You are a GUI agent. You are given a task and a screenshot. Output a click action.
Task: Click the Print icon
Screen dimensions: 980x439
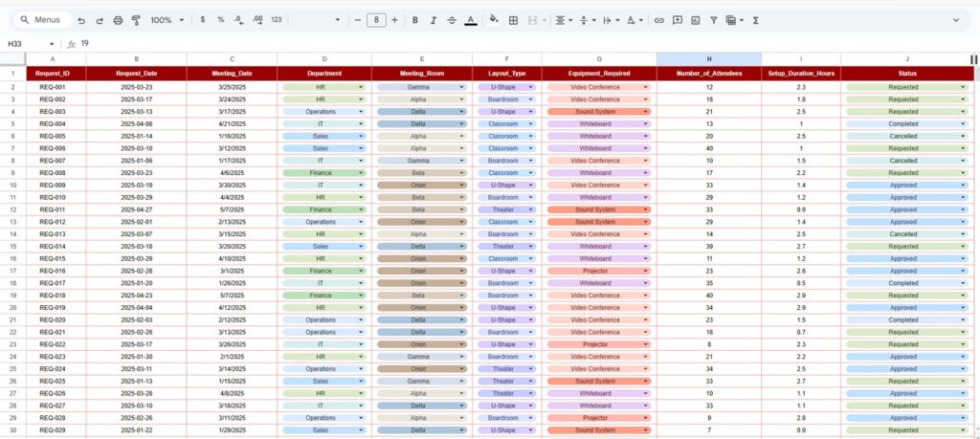[x=118, y=20]
